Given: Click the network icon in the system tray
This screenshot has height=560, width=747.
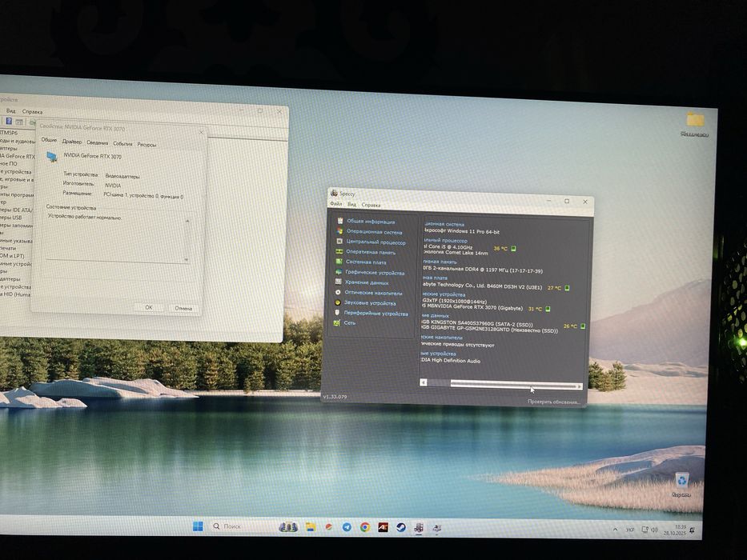Looking at the screenshot, I should (x=645, y=530).
